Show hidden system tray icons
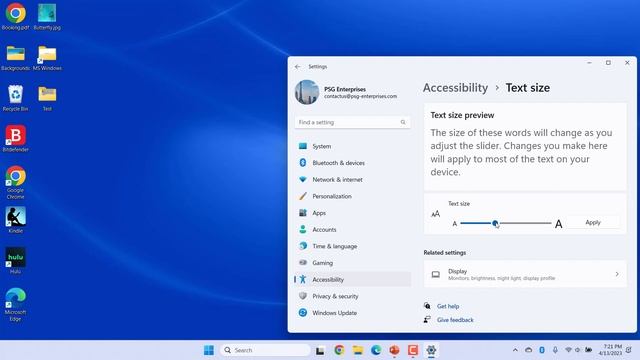 pyautogui.click(x=515, y=350)
